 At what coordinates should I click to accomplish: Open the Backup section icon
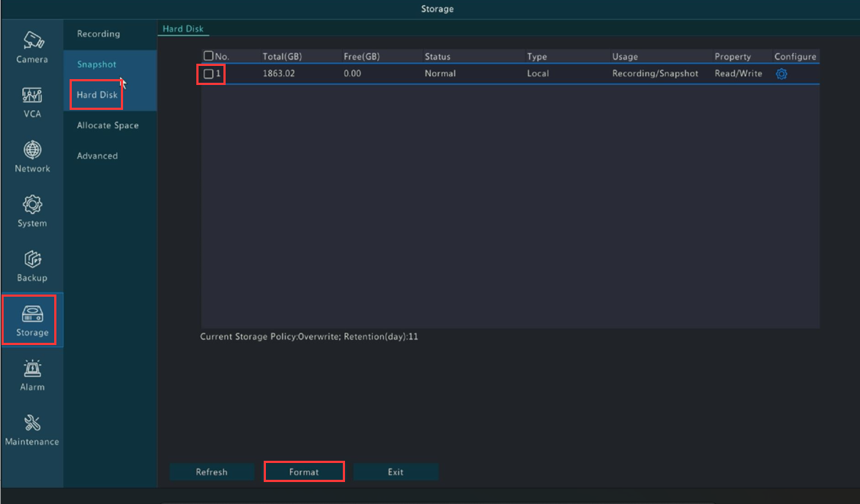[x=32, y=259]
